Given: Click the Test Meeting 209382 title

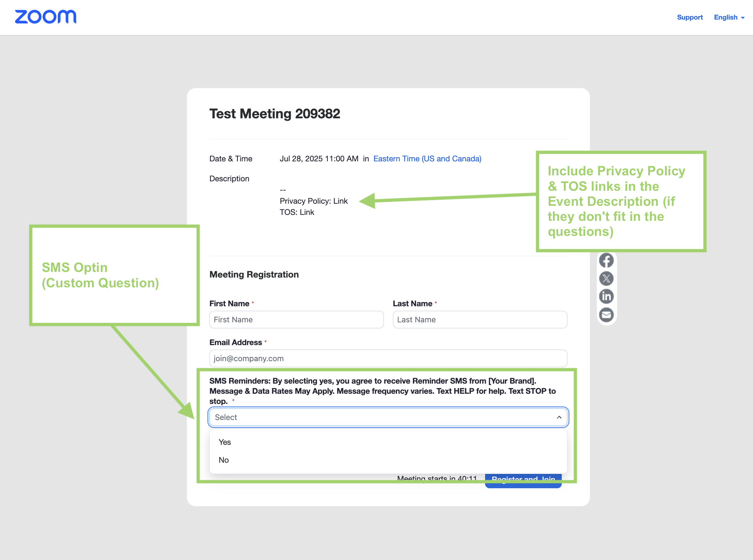Looking at the screenshot, I should click(275, 114).
